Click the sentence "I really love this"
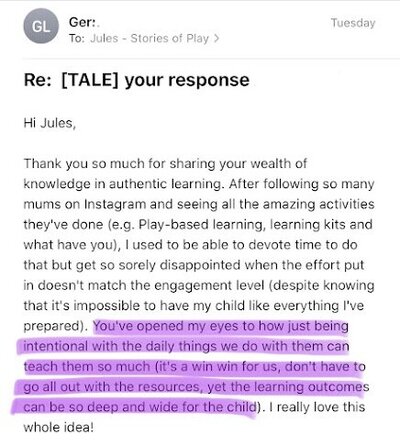The height and width of the screenshot is (446, 400). pyautogui.click(x=317, y=407)
